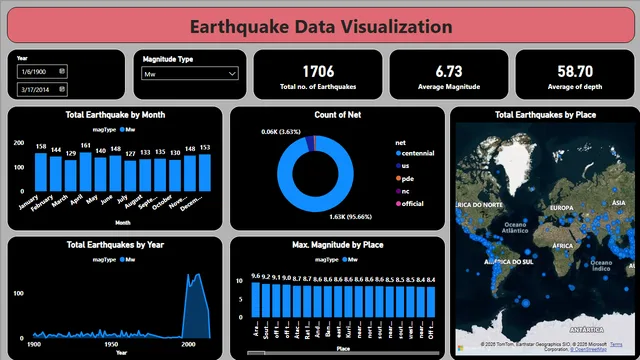Select the August bar showing 133
The image size is (640, 360).
145,175
